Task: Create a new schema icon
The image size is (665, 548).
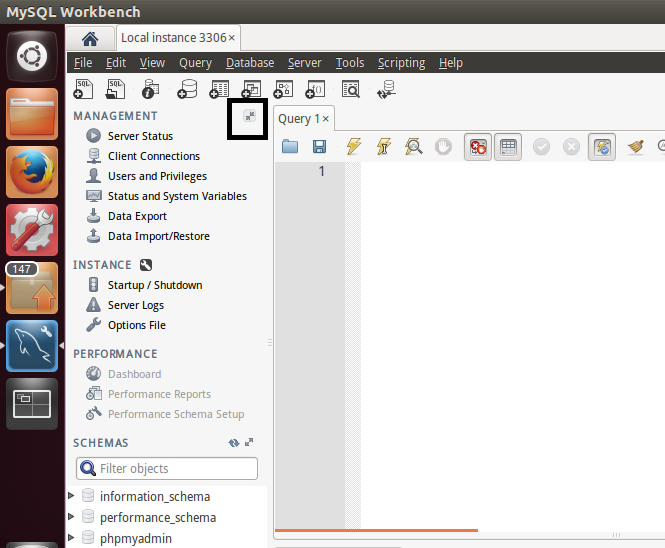Action: click(x=187, y=89)
